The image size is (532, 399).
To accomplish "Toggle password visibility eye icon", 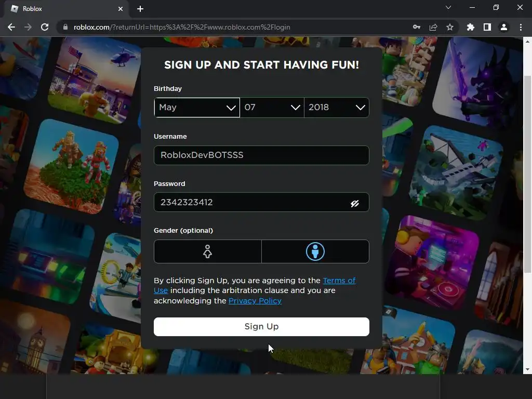I will tap(355, 203).
